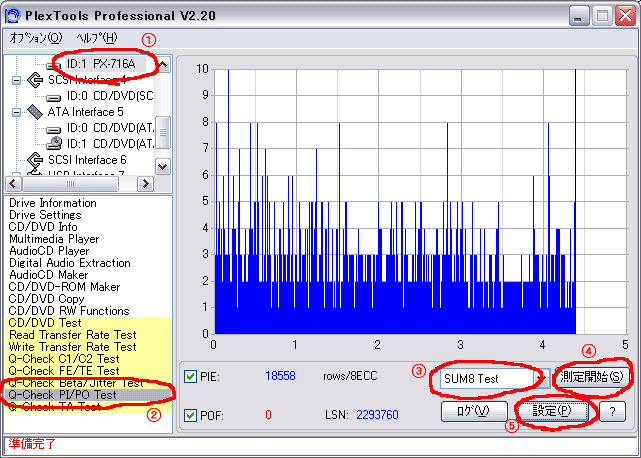Minimize the PlexTools window
The width and height of the screenshot is (641, 458).
point(578,16)
